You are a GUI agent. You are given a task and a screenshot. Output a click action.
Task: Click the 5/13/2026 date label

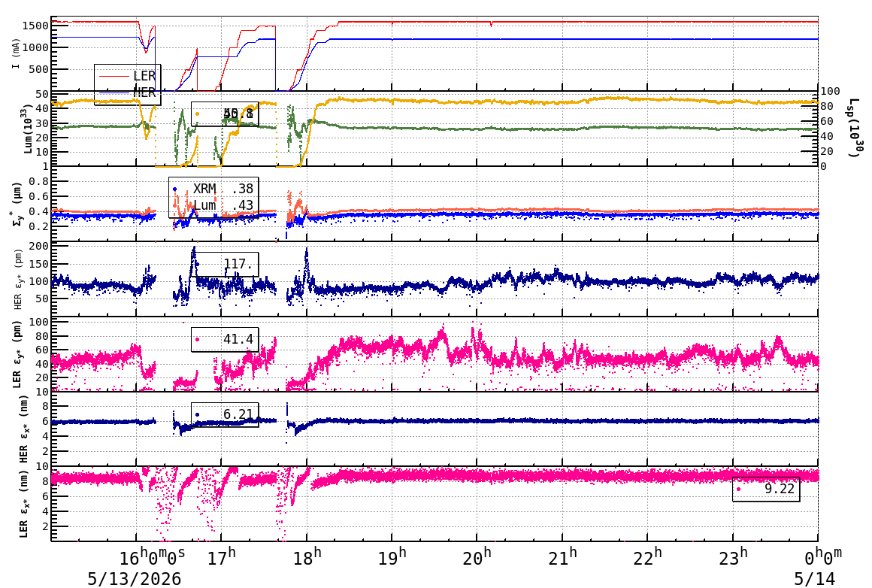[134, 578]
